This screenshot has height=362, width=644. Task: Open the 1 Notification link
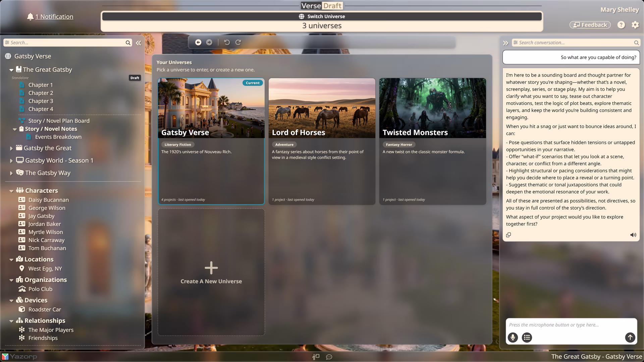tap(54, 16)
